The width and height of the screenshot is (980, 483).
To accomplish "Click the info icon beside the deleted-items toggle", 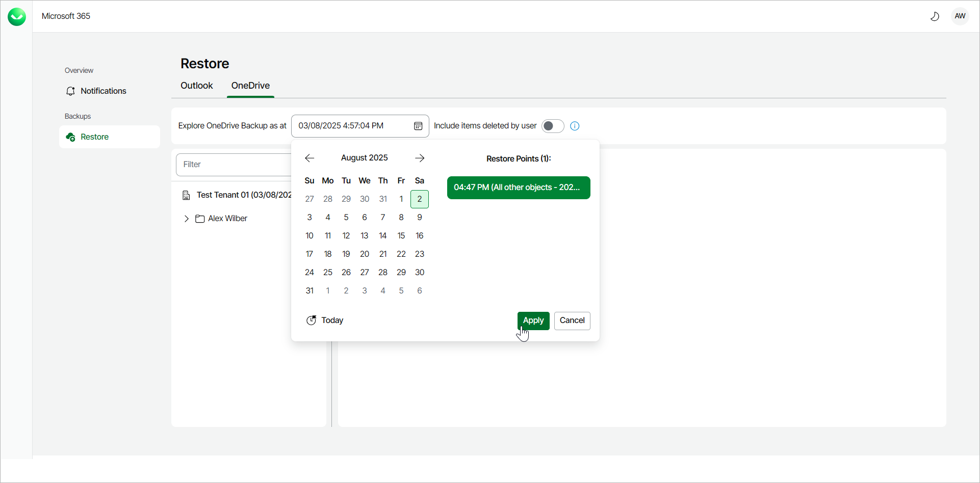I will point(575,126).
